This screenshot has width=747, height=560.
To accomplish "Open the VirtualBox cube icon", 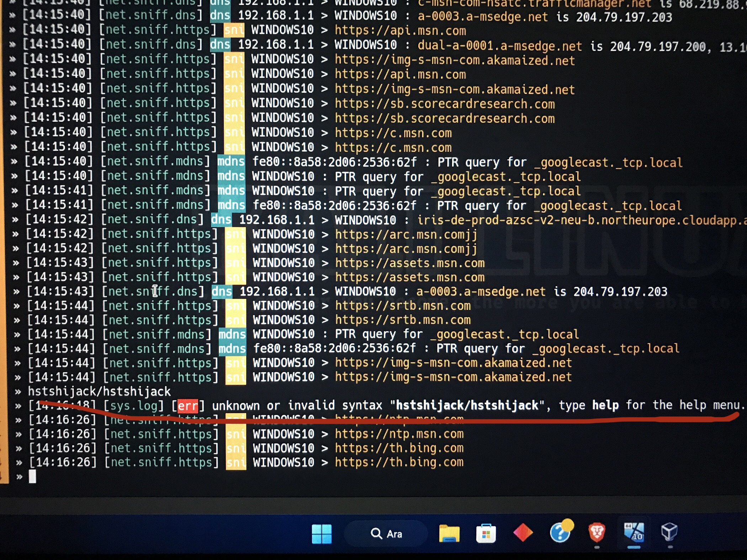I will point(669,532).
